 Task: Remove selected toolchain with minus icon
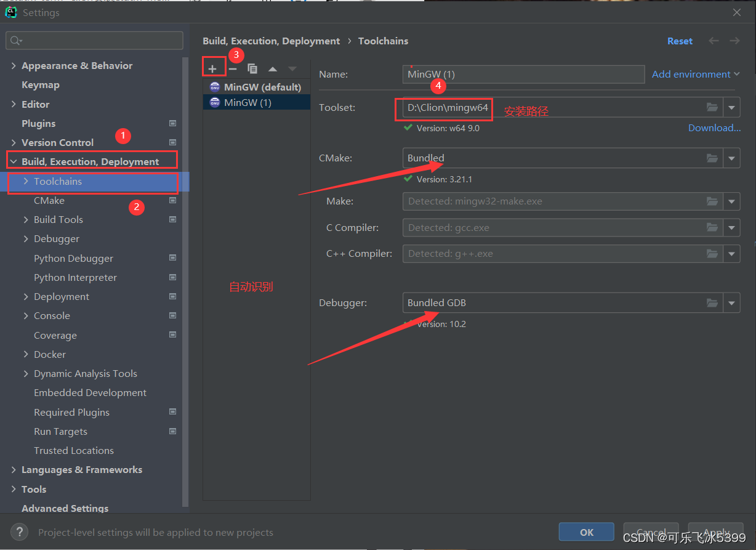click(233, 68)
